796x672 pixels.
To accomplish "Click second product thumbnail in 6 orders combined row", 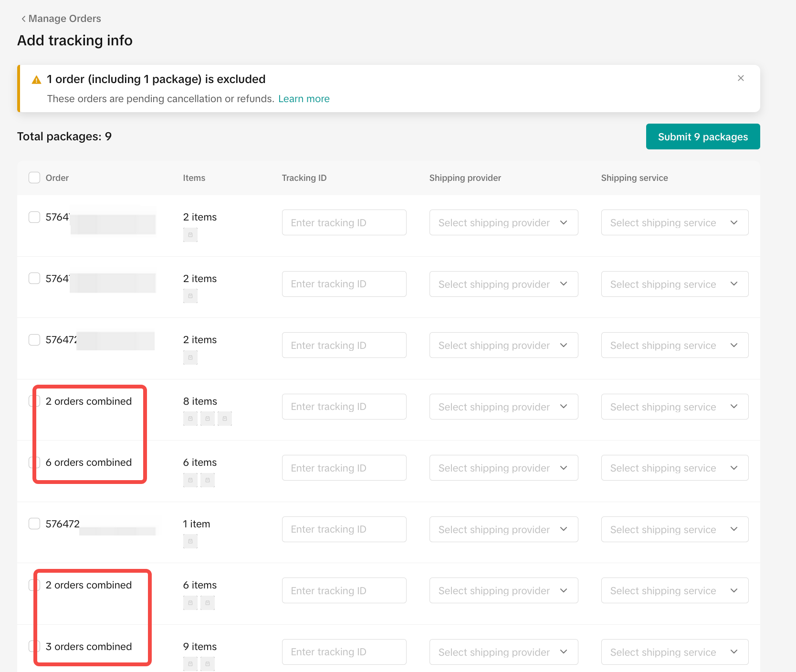I will (x=208, y=480).
